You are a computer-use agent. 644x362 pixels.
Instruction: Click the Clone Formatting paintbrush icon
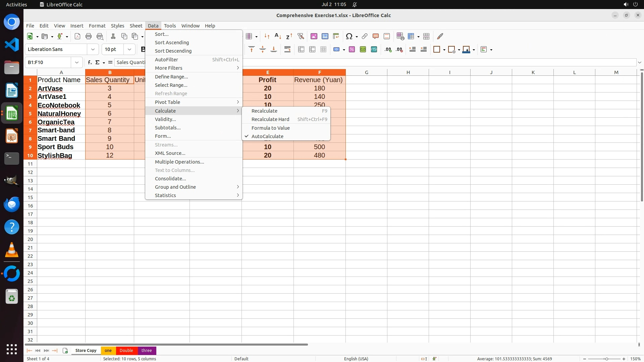[440, 36]
